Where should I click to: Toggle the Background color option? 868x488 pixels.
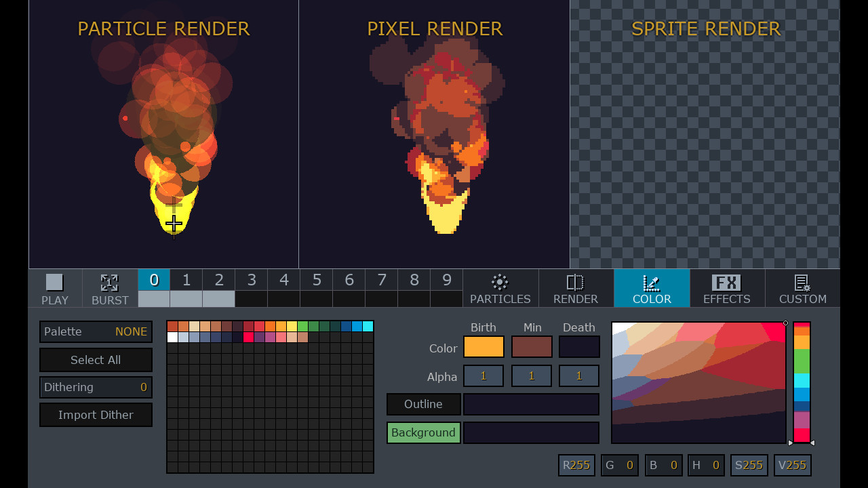click(x=423, y=432)
